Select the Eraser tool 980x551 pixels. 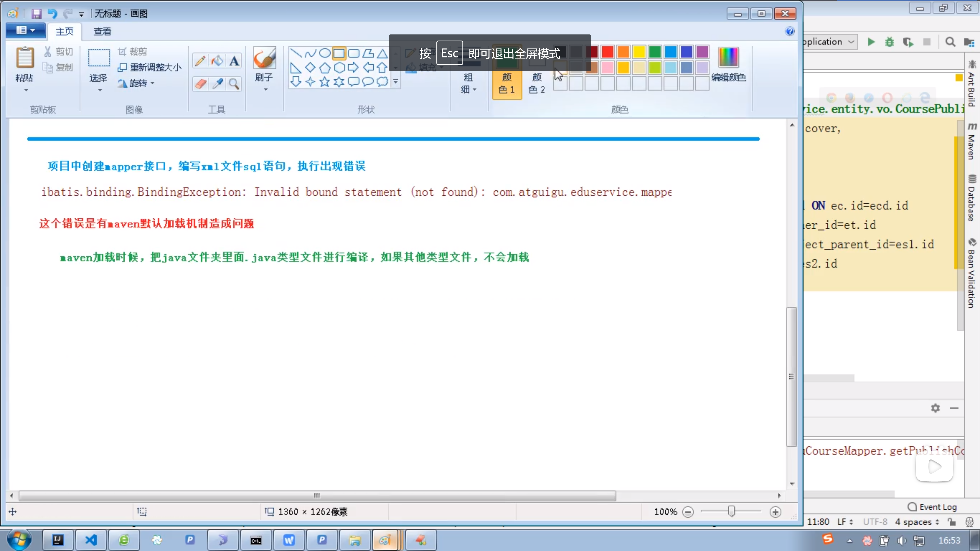point(201,84)
